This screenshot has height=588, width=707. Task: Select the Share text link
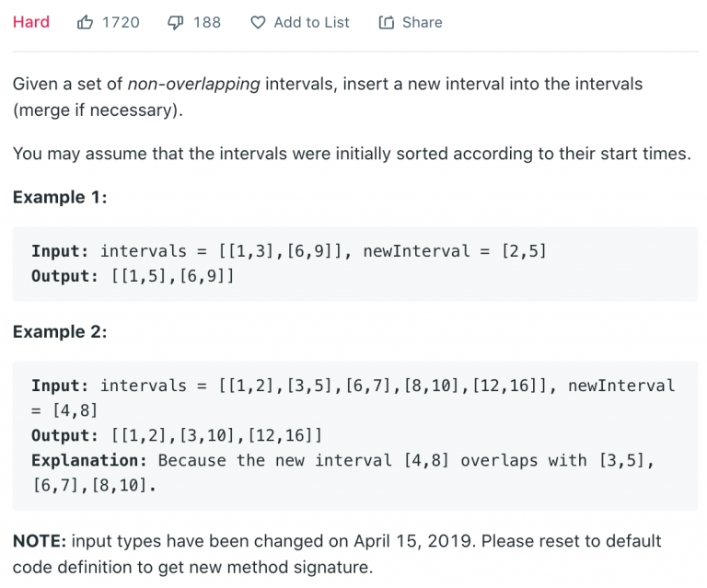tap(422, 22)
